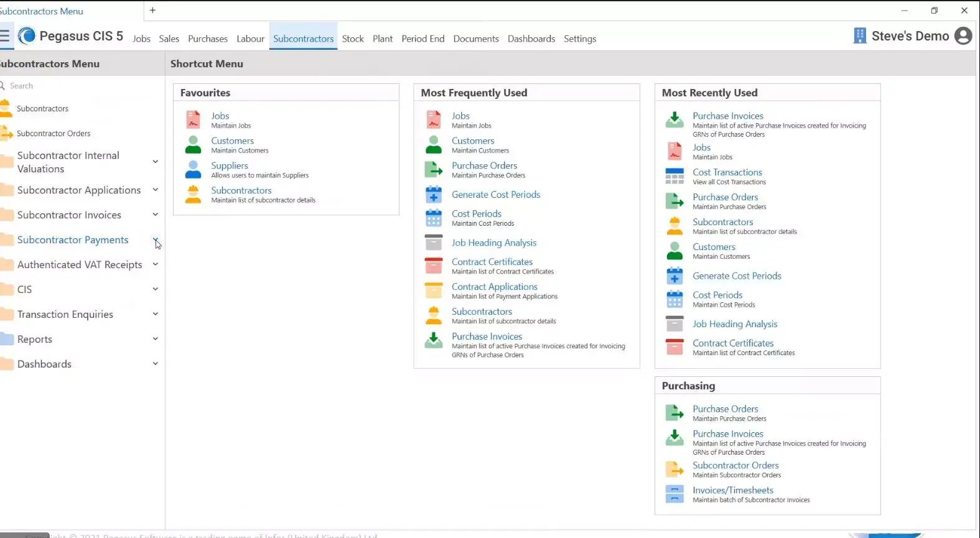Open the Sales top menu

pyautogui.click(x=169, y=39)
